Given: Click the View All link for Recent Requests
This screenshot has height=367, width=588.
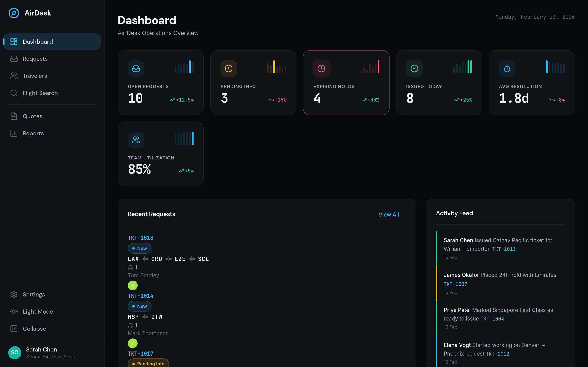Looking at the screenshot, I should click(x=391, y=214).
